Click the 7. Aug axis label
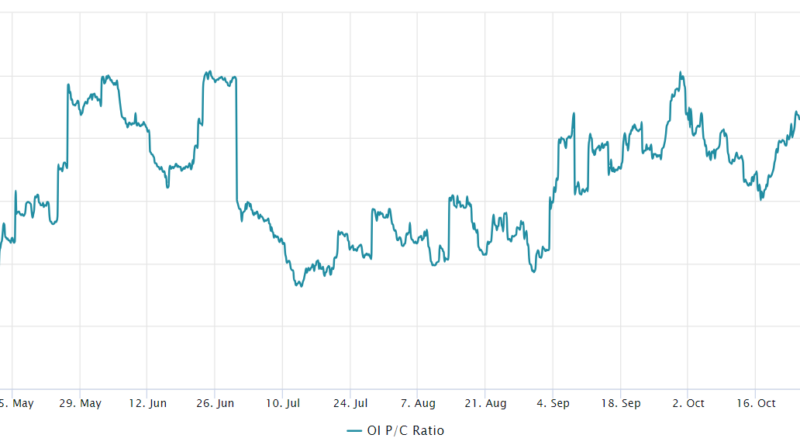Viewport: 800px width, 445px height. pos(418,403)
